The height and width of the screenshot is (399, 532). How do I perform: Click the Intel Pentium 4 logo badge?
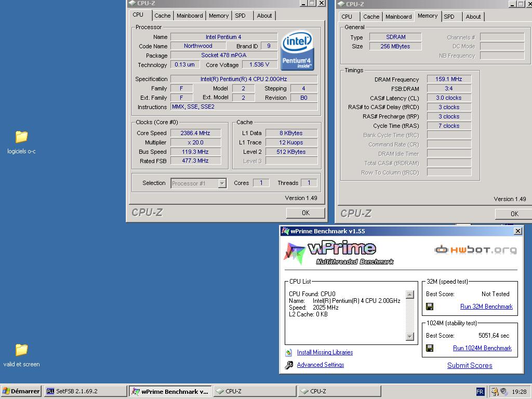tap(298, 51)
